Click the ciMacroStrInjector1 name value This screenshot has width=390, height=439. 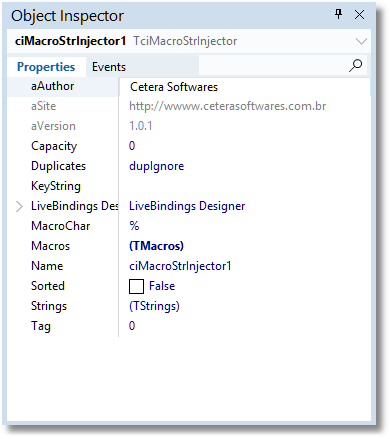180,266
